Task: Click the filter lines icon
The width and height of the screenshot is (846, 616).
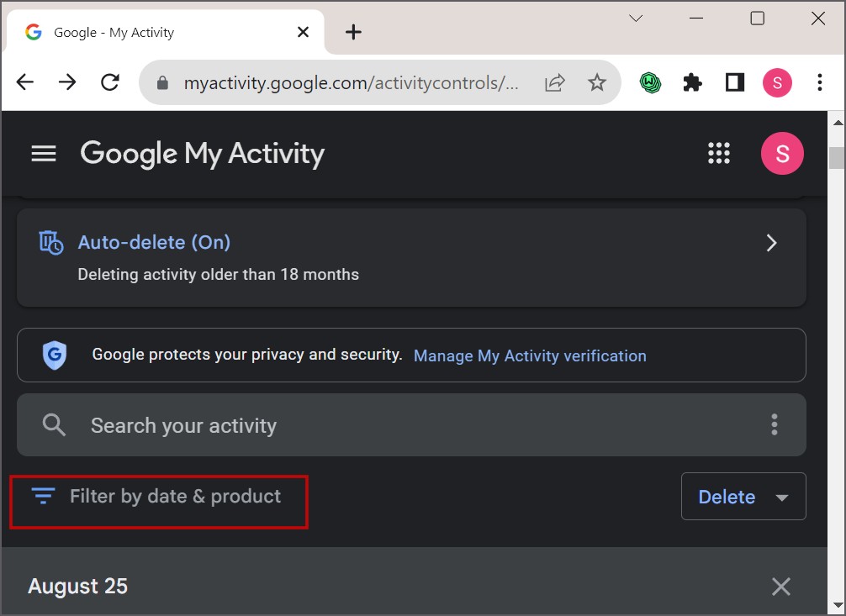Action: click(x=43, y=495)
